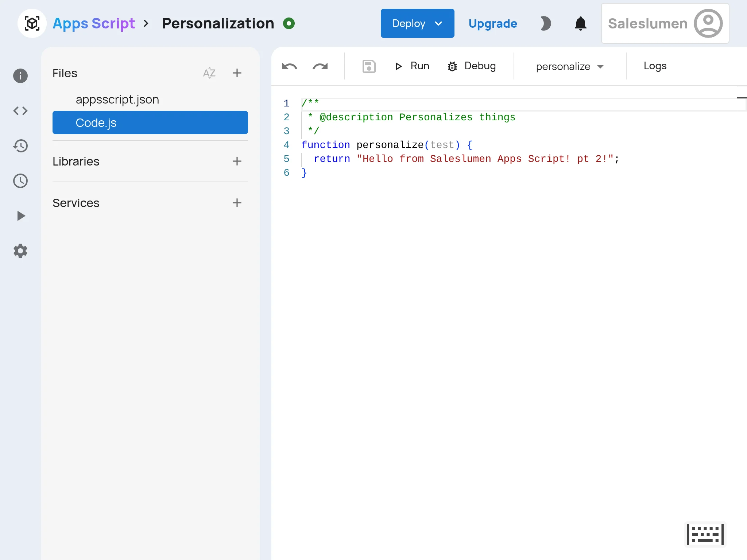The width and height of the screenshot is (747, 560).
Task: Click the Personalization project title
Action: click(218, 24)
